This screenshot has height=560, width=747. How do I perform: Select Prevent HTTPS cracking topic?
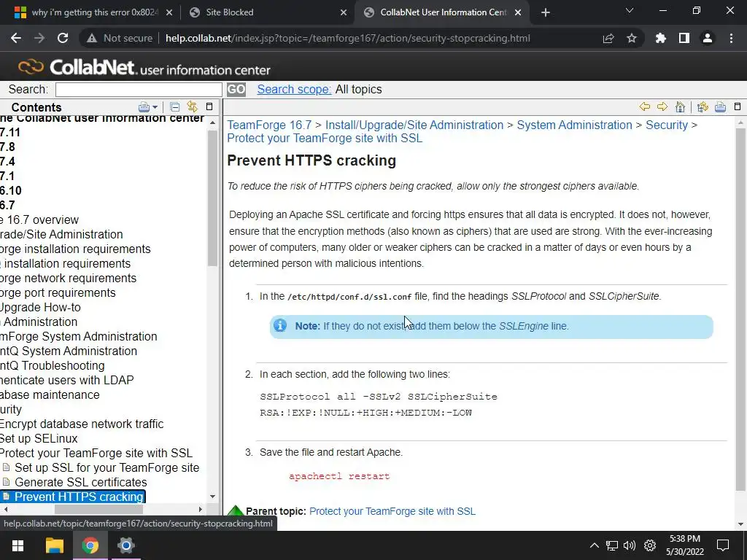[x=79, y=497]
